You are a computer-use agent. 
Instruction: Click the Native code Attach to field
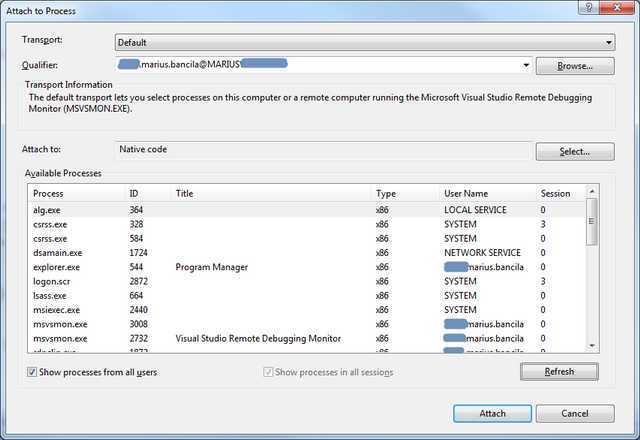pyautogui.click(x=324, y=150)
